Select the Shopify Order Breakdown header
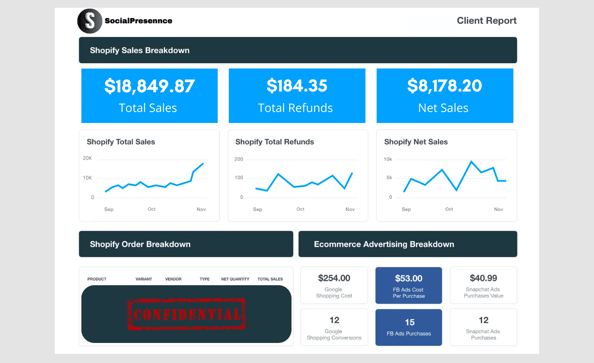Viewport: 594px width, 363px height. [186, 244]
